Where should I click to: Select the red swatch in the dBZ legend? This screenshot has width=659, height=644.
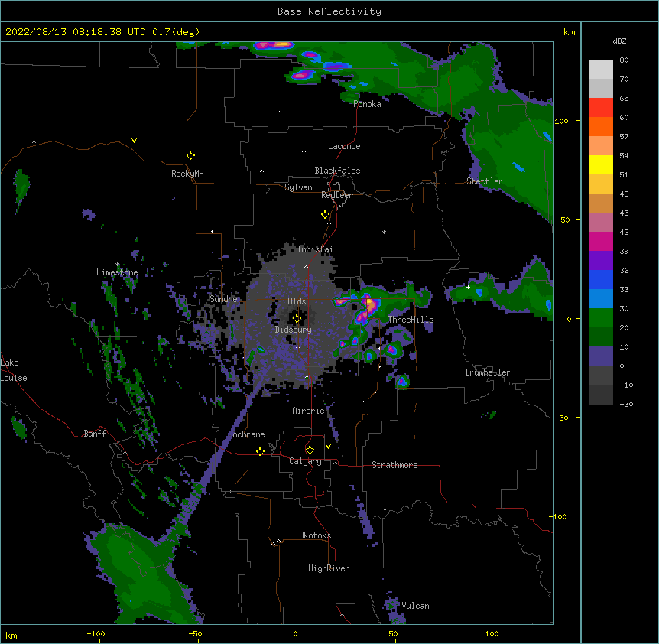601,108
